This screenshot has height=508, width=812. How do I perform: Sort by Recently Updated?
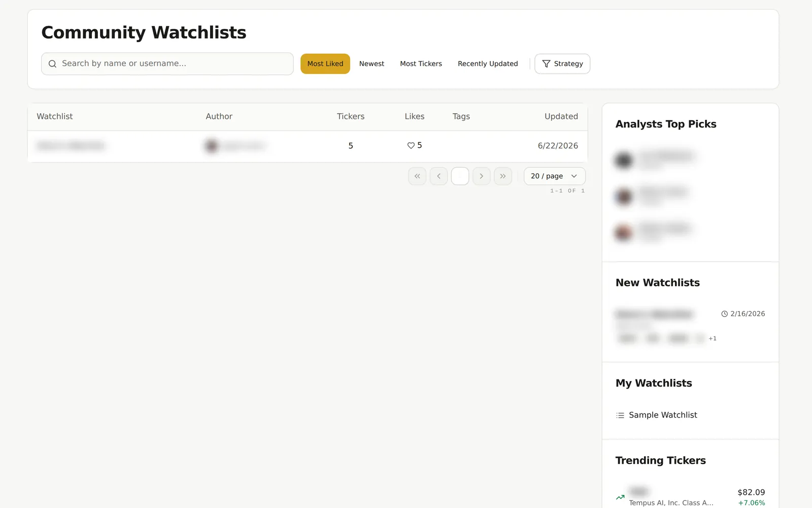click(488, 64)
